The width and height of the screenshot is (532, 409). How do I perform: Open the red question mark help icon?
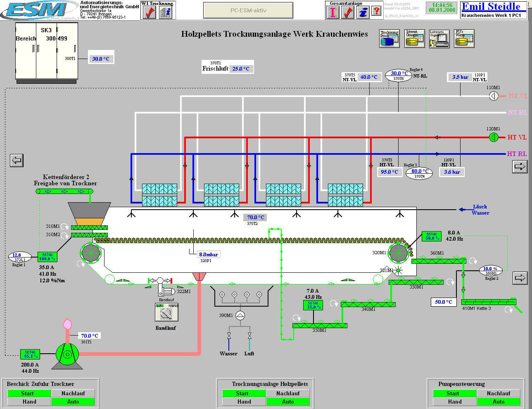(x=376, y=11)
